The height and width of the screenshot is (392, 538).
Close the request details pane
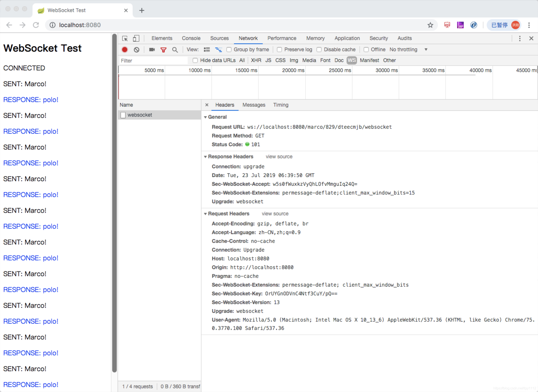pos(207,105)
